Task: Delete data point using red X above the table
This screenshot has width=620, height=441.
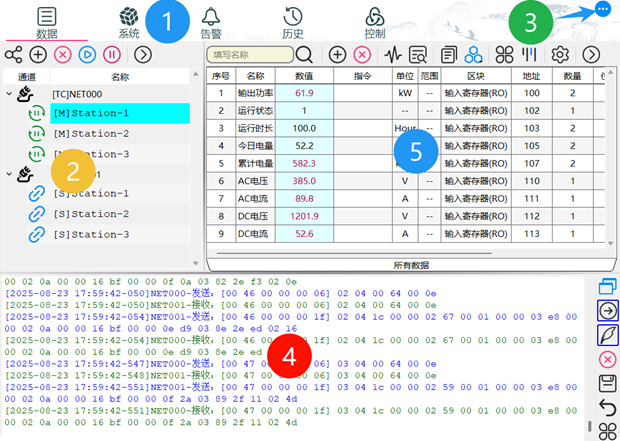Action: [362, 55]
